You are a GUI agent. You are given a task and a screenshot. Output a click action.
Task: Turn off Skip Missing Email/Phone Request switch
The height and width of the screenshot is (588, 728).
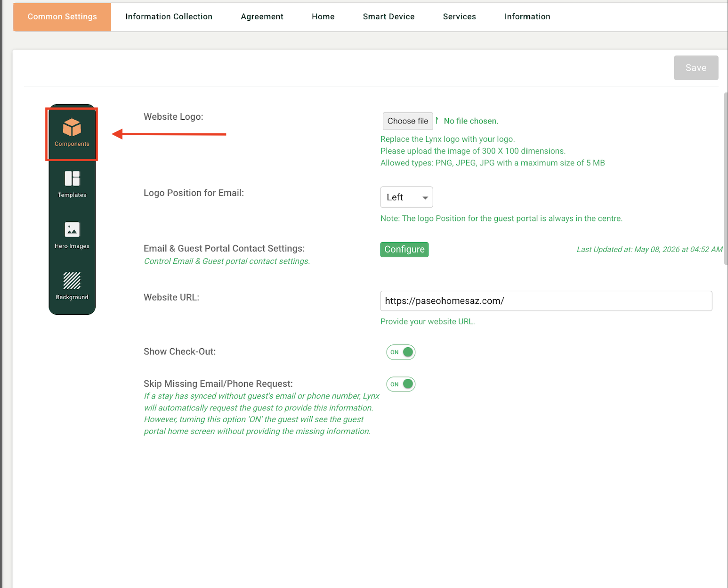point(401,384)
